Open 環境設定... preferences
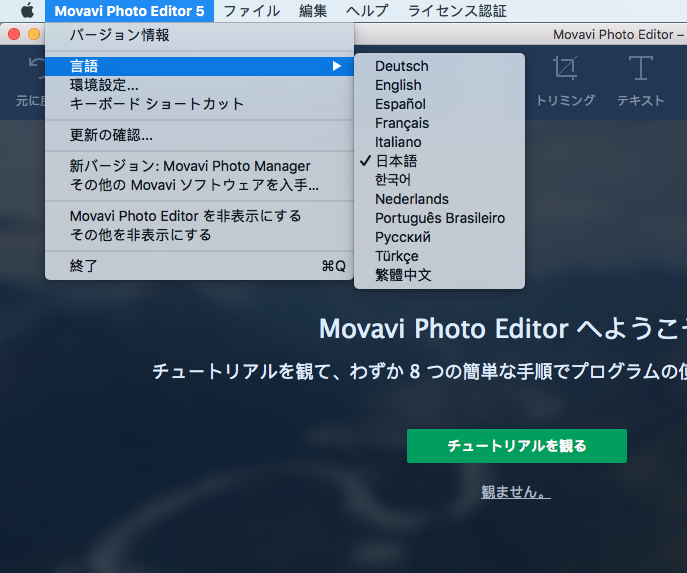This screenshot has width=687, height=573. (x=199, y=85)
